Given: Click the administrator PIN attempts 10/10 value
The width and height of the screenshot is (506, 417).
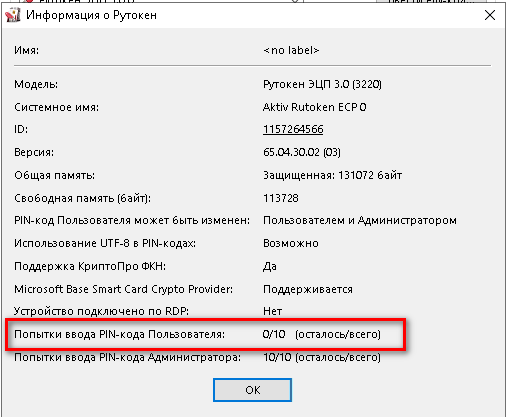Looking at the screenshot, I should pos(322,357).
